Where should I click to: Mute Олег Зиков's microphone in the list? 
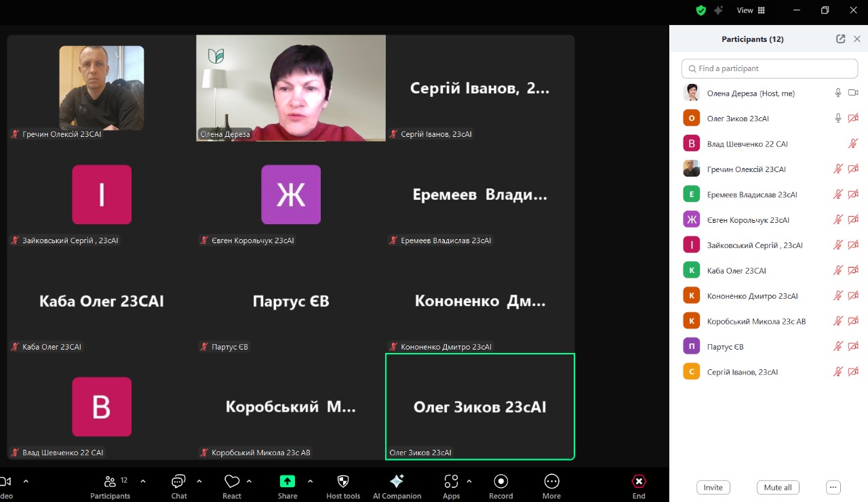(838, 118)
